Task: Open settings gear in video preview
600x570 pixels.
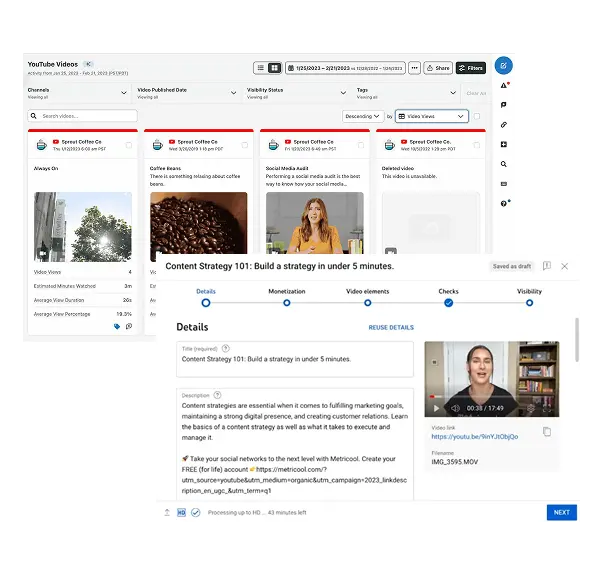Action: (531, 408)
